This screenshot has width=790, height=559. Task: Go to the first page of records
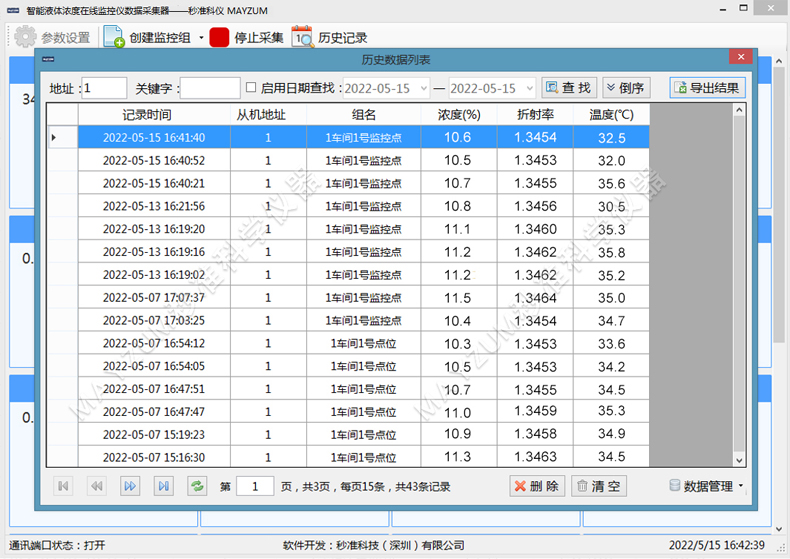pos(64,486)
